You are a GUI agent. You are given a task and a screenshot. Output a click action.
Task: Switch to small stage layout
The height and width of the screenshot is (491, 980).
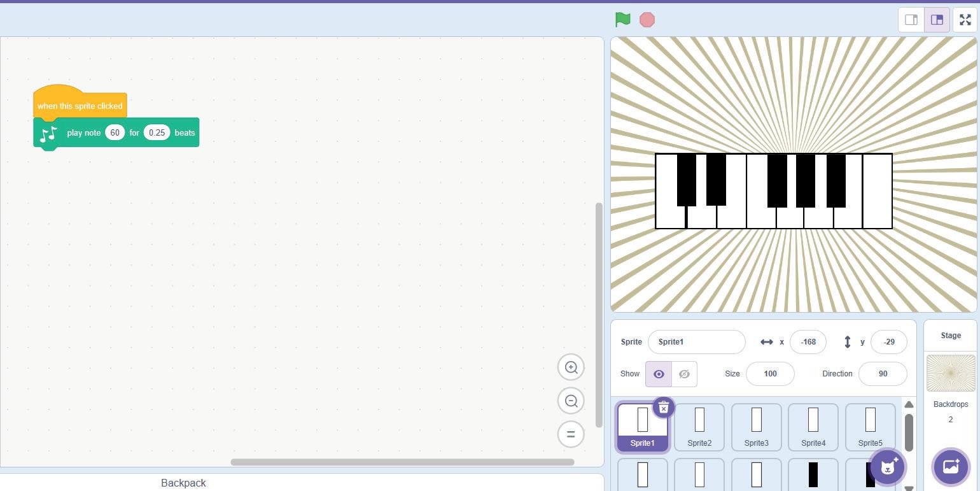tap(911, 20)
